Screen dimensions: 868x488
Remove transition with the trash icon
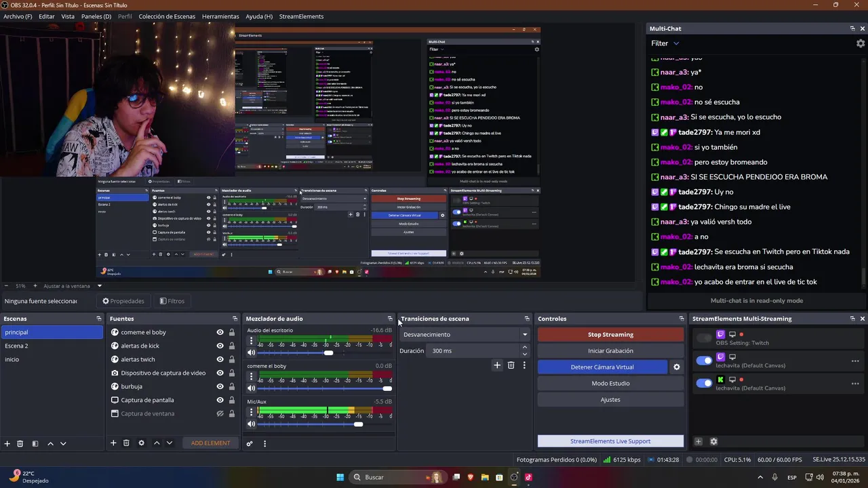click(x=511, y=365)
